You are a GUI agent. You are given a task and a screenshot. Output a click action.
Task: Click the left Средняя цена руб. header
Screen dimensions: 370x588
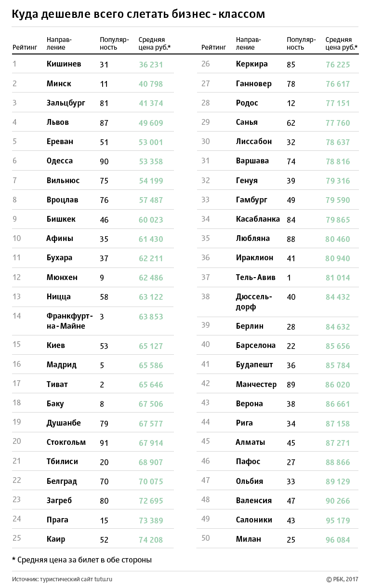click(155, 43)
